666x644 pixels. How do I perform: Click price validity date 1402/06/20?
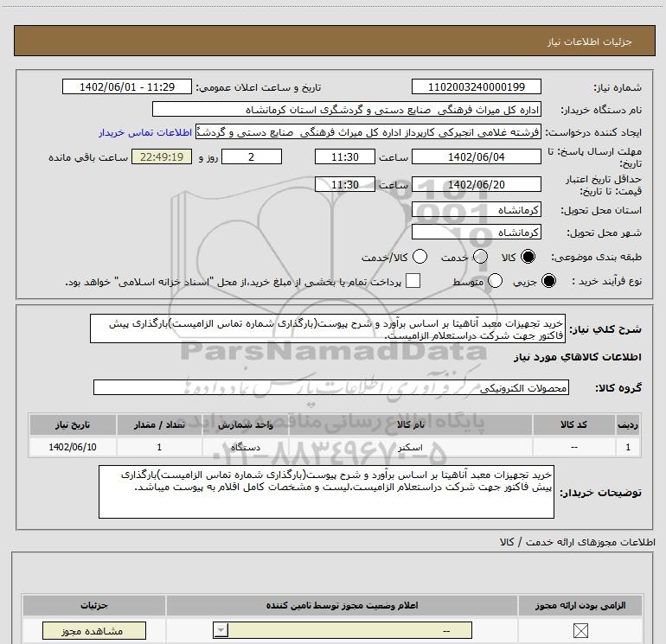(476, 184)
